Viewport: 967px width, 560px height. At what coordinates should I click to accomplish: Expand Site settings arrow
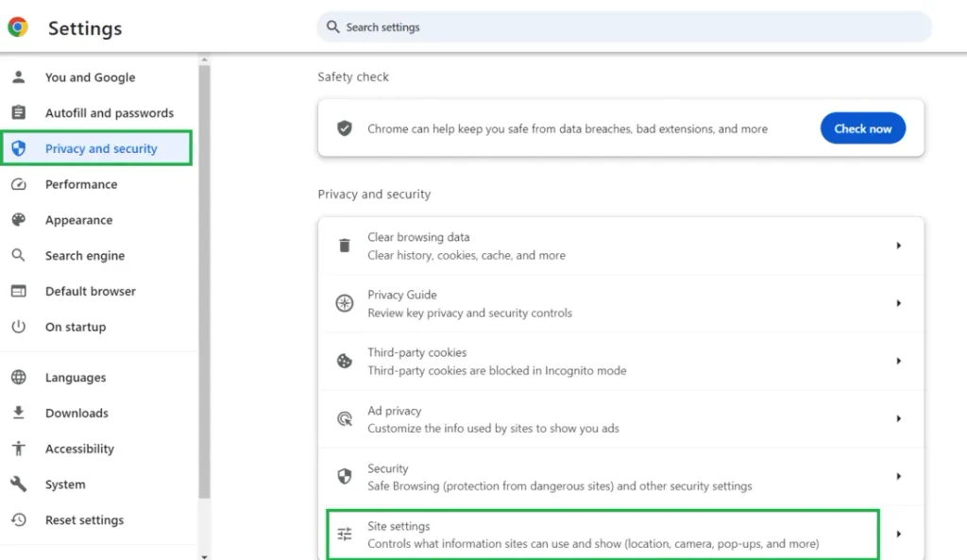(x=899, y=534)
